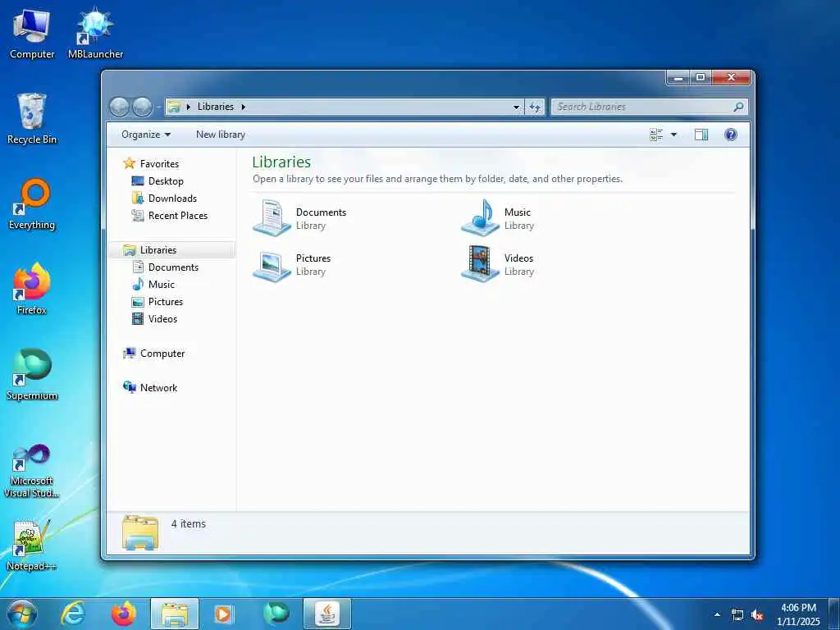Toggle the preview pane

pyautogui.click(x=701, y=135)
